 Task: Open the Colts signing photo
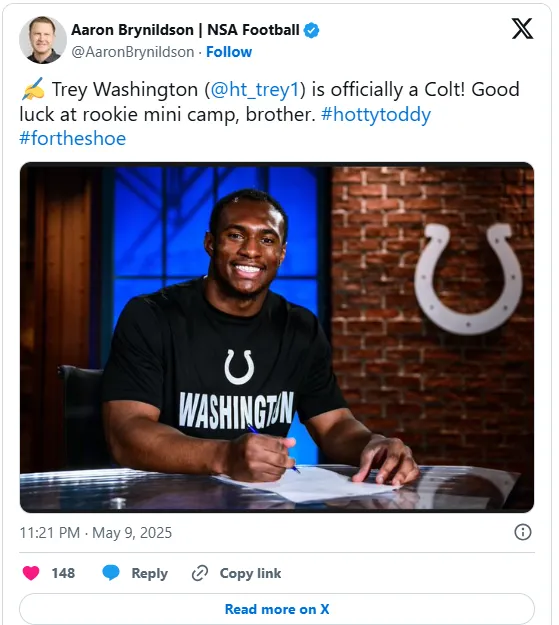click(x=277, y=337)
